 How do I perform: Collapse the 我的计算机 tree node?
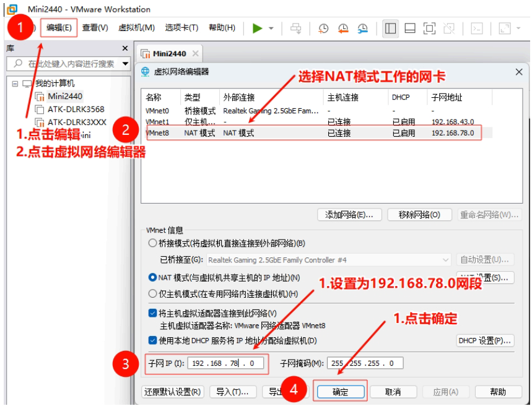[x=15, y=84]
